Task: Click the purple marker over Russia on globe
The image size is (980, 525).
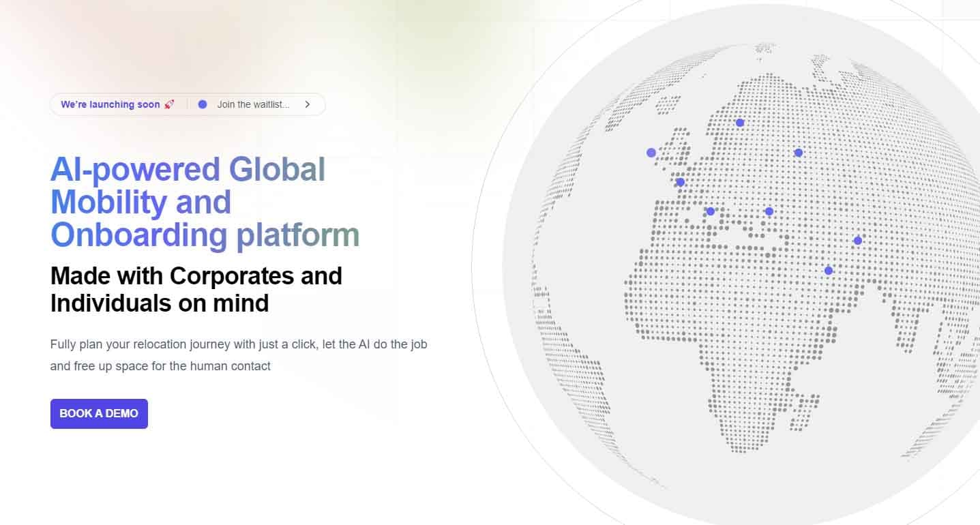Action: coord(799,153)
